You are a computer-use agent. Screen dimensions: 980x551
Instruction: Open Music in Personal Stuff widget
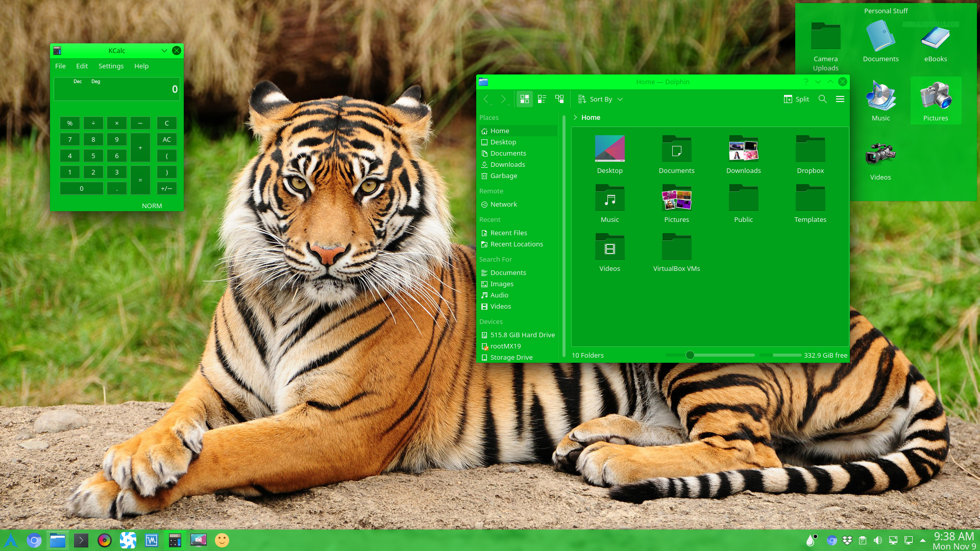point(880,101)
